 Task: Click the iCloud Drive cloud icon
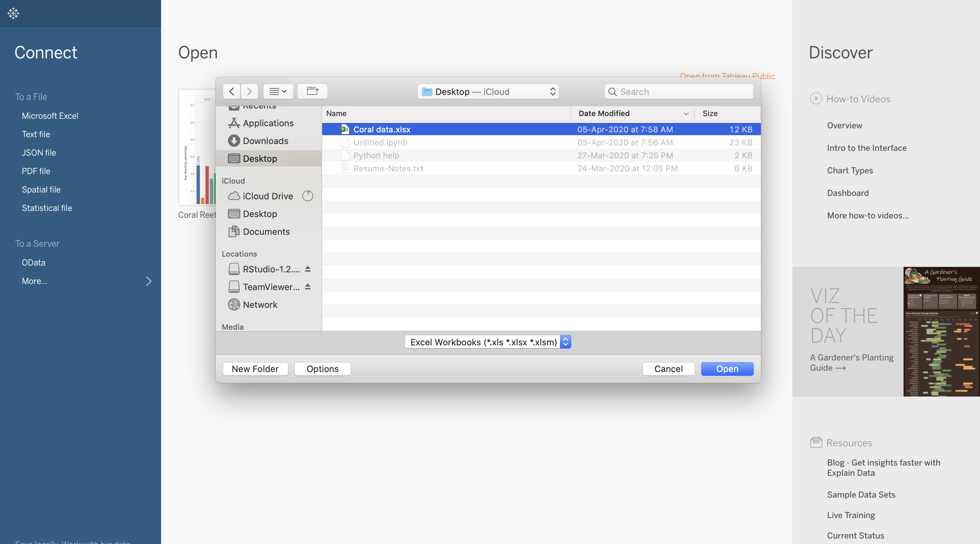click(234, 196)
